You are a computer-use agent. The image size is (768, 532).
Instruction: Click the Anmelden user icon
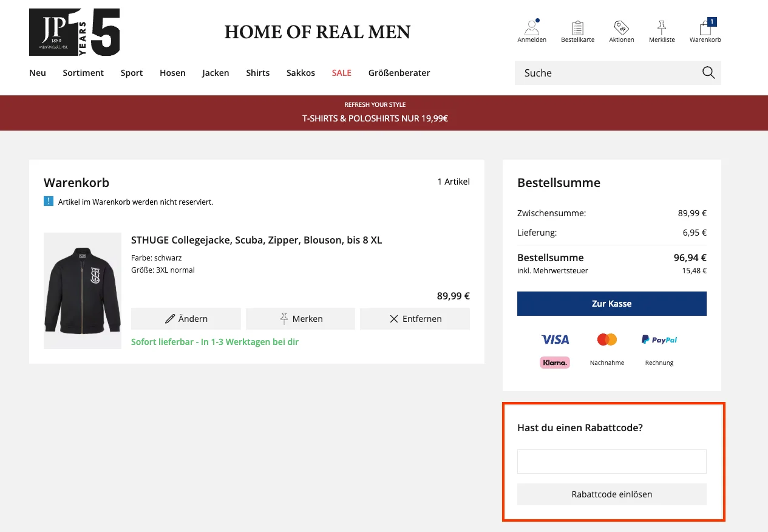[532, 28]
